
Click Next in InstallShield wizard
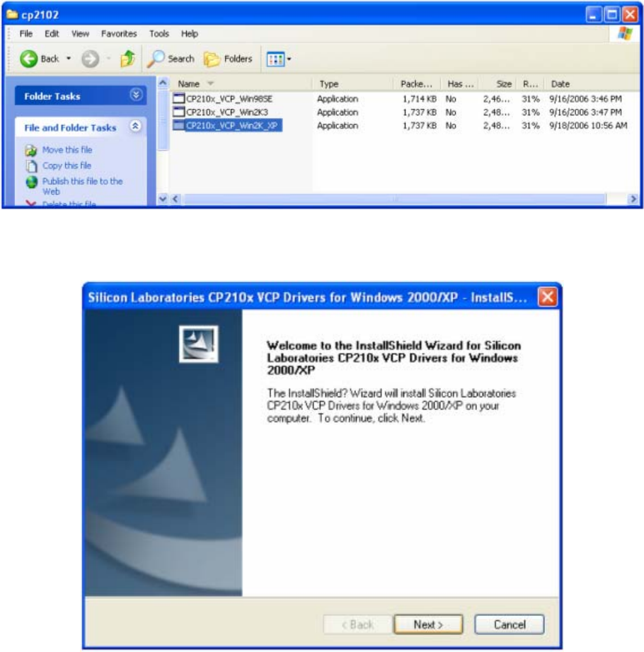click(428, 624)
